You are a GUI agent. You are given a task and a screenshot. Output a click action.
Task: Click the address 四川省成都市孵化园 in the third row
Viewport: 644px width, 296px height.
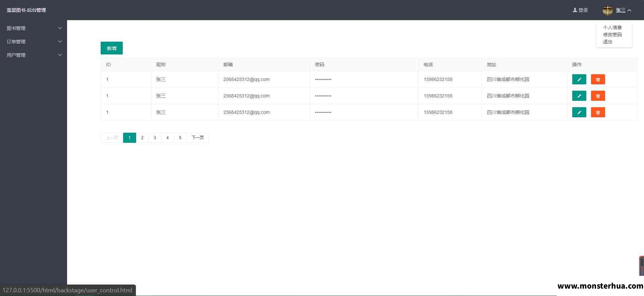coord(508,112)
